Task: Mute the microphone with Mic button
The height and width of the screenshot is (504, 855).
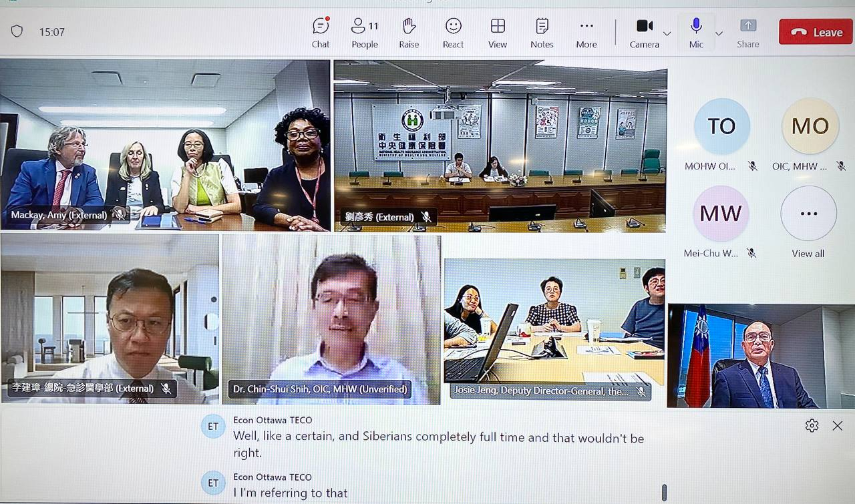Action: 696,31
